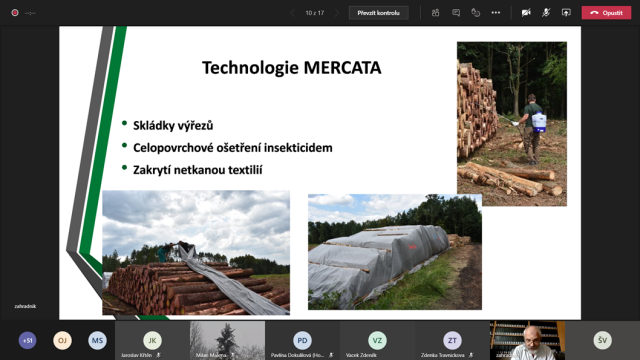Click the recording indicator icon

tap(15, 13)
